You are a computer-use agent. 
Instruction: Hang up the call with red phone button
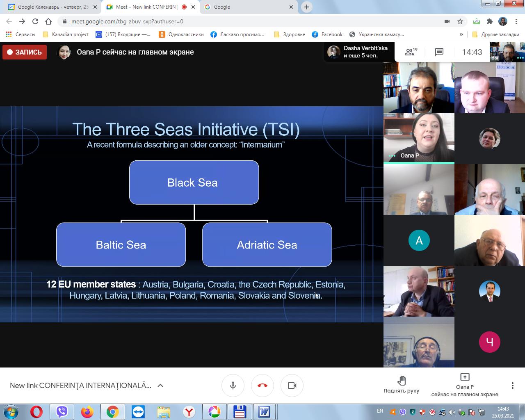pos(262,386)
